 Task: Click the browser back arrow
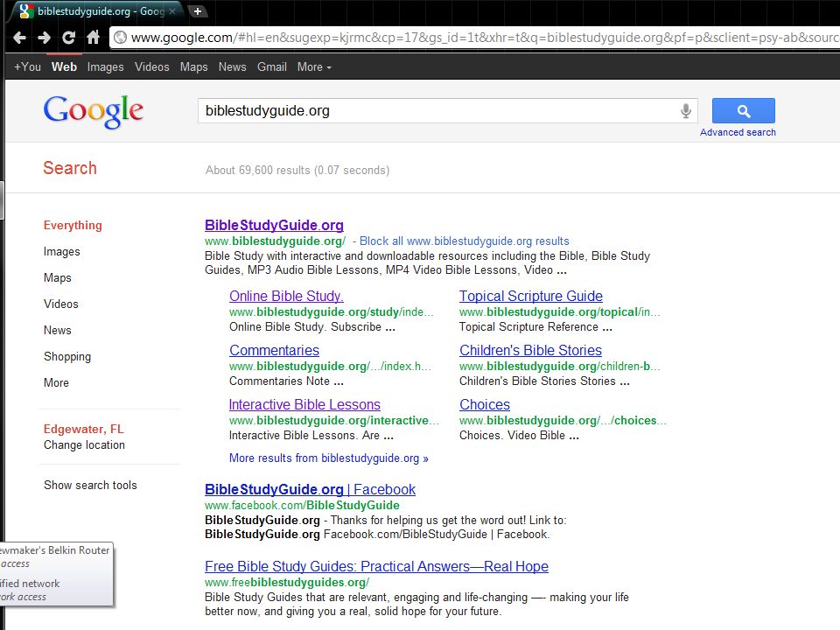[20, 38]
